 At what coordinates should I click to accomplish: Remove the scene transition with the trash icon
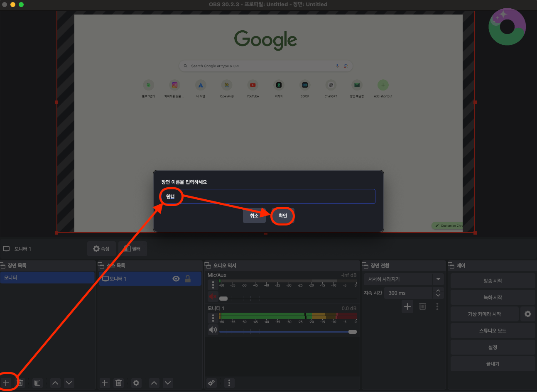pyautogui.click(x=422, y=306)
